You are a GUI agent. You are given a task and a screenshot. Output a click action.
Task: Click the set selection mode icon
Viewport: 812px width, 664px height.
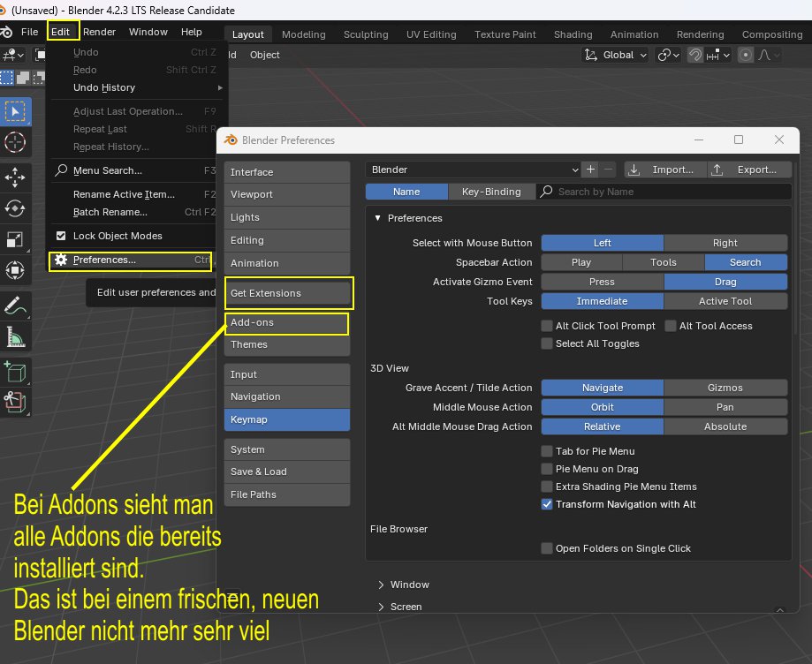pos(7,79)
